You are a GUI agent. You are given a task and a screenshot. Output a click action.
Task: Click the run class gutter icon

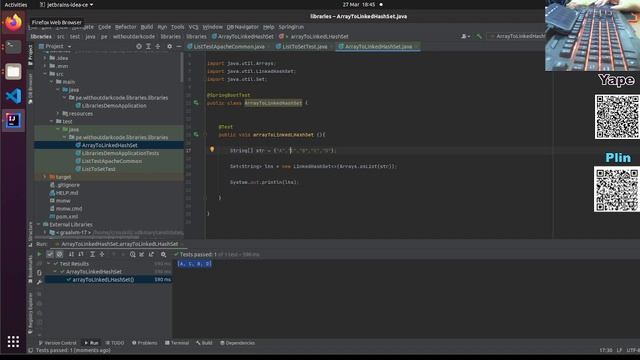click(x=196, y=103)
